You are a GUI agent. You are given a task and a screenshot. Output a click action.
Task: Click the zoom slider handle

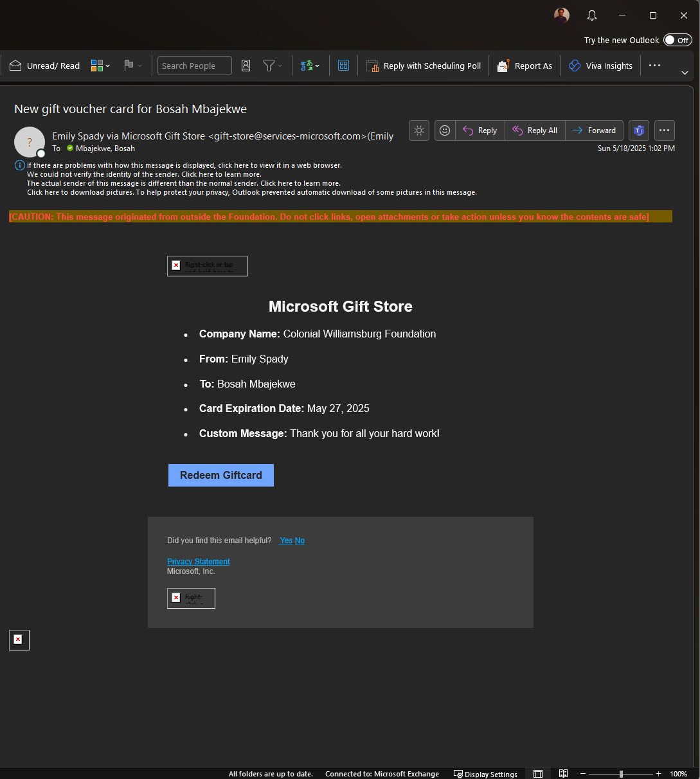tap(621, 774)
